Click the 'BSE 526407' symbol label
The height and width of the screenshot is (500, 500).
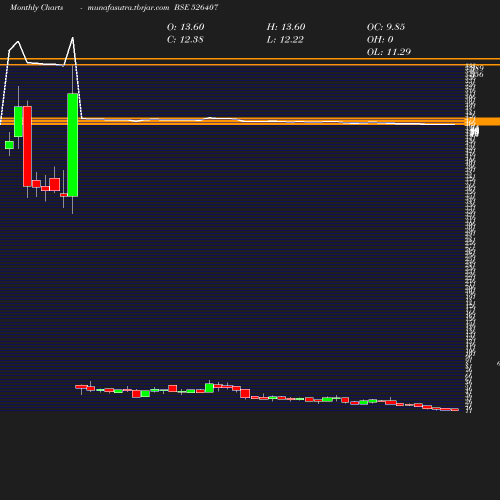pos(196,7)
